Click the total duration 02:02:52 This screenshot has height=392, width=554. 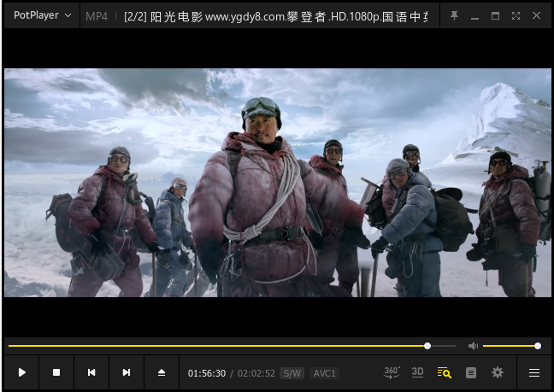click(x=256, y=373)
